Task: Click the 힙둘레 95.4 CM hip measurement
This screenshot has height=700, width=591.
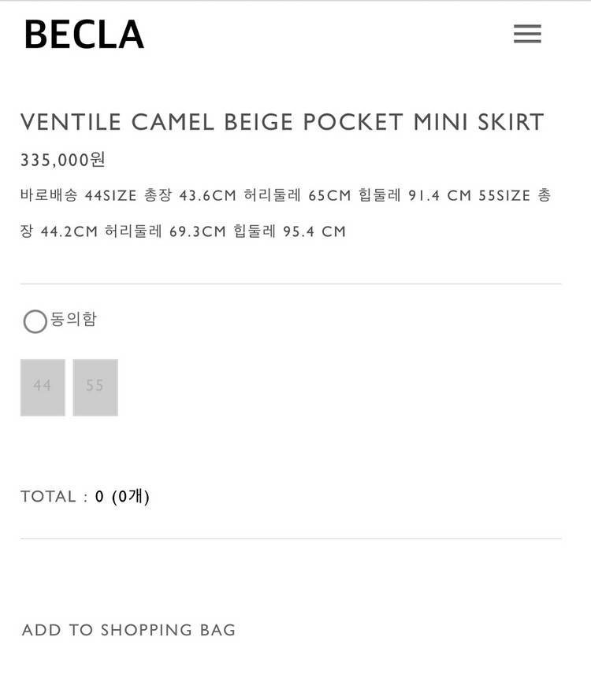Action: click(x=289, y=231)
